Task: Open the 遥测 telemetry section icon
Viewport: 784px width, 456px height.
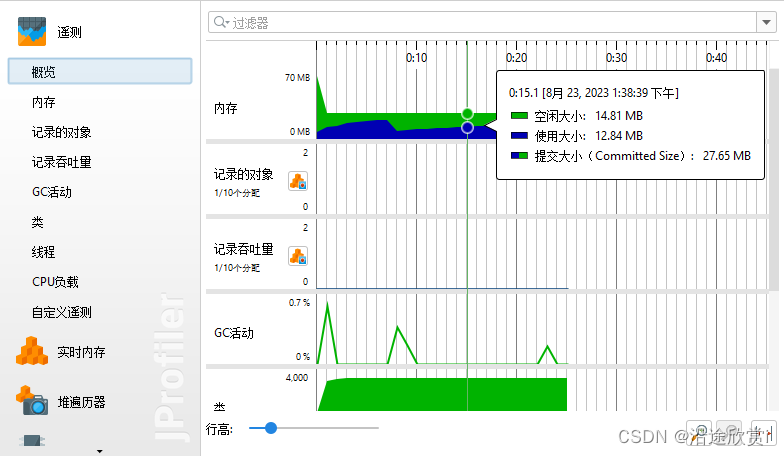Action: (x=32, y=32)
